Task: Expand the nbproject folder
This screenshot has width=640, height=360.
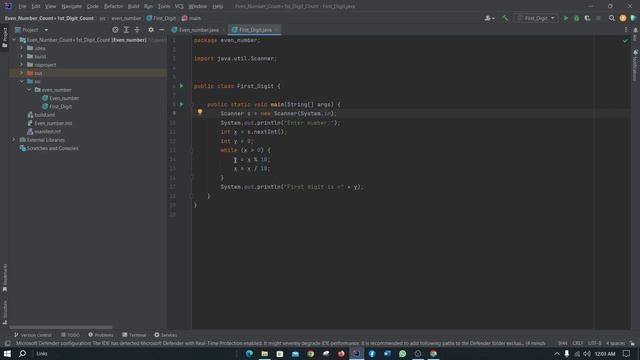Action: point(22,65)
